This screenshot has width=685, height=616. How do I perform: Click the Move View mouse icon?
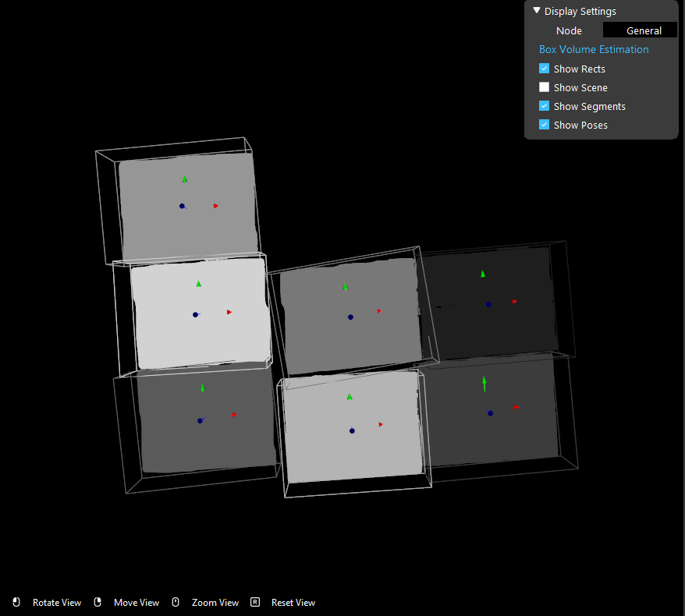pyautogui.click(x=98, y=602)
